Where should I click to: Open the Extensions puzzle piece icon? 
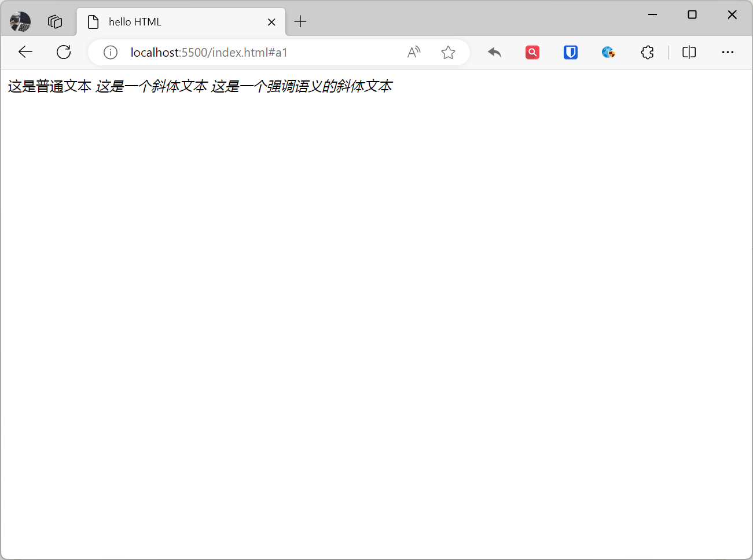[x=647, y=52]
